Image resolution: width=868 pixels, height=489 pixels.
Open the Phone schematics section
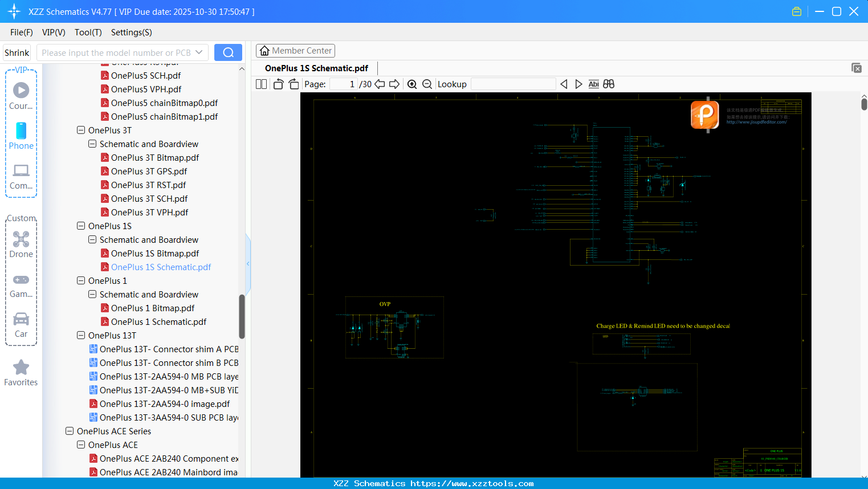[x=21, y=137]
